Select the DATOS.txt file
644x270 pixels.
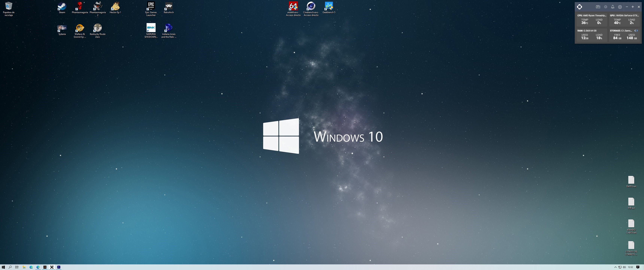coord(631,181)
